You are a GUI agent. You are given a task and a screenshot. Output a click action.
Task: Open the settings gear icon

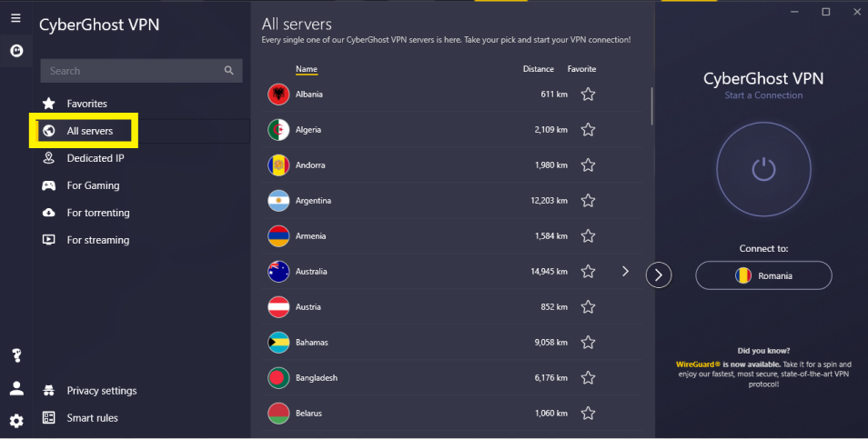[16, 422]
